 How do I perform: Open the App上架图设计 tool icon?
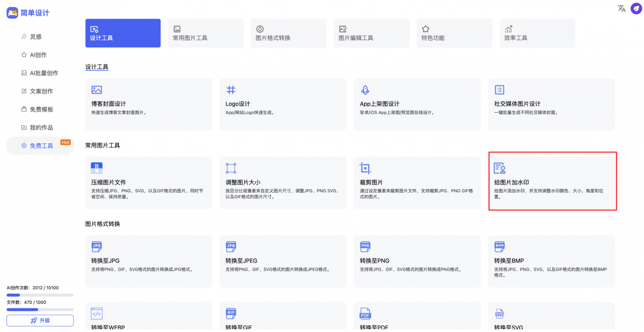click(x=365, y=89)
